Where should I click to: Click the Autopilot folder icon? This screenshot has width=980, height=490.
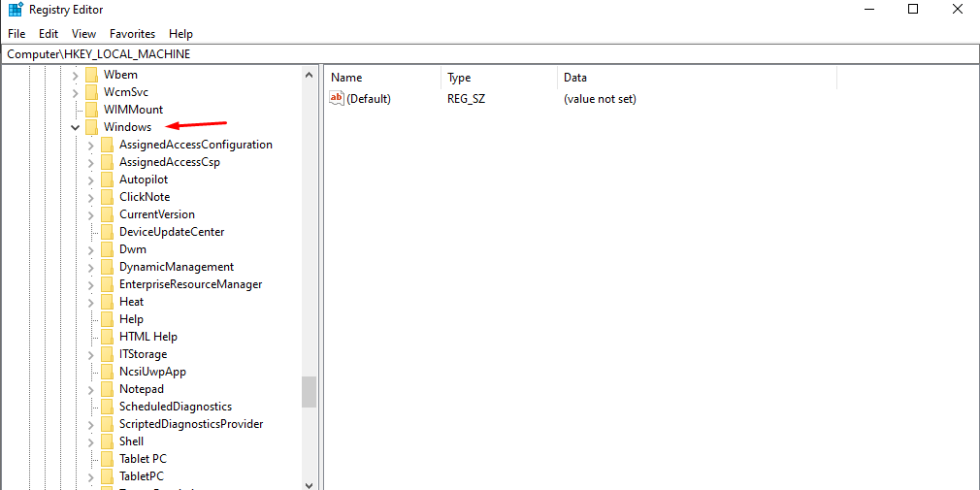tap(108, 180)
